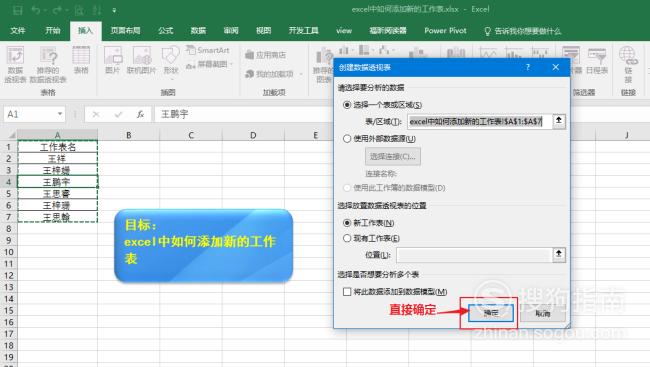
Task: Click the collapse icon beside 表/区域 field
Action: tap(559, 121)
